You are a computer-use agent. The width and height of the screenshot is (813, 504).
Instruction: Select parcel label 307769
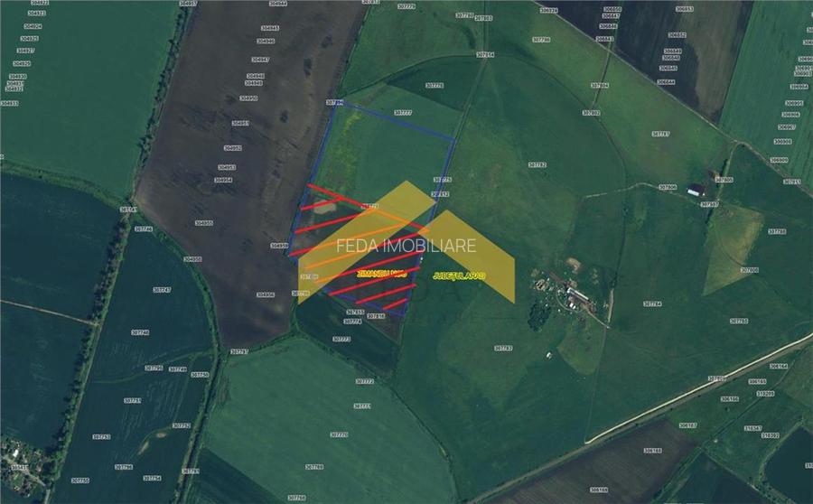coord(314,467)
